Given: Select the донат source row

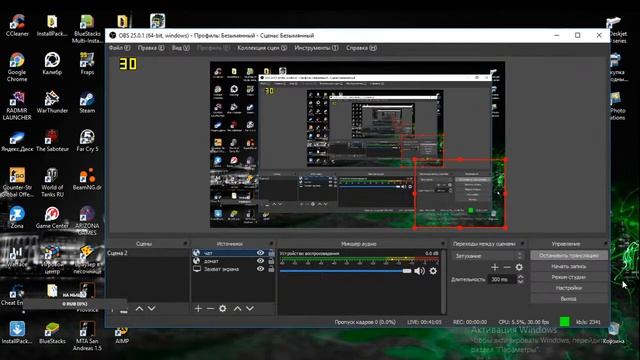Looking at the screenshot, I should pos(233,261).
